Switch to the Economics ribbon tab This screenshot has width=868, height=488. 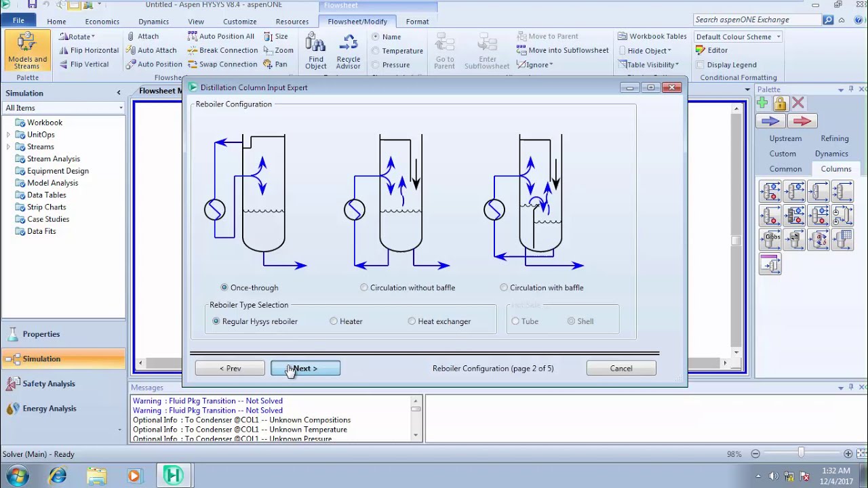click(102, 22)
